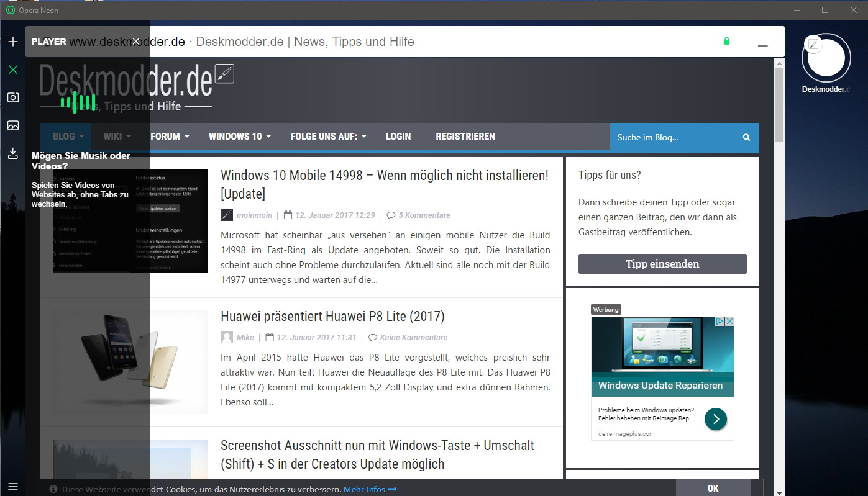Click the green secure lock icon
The width and height of the screenshot is (868, 496).
pos(726,41)
